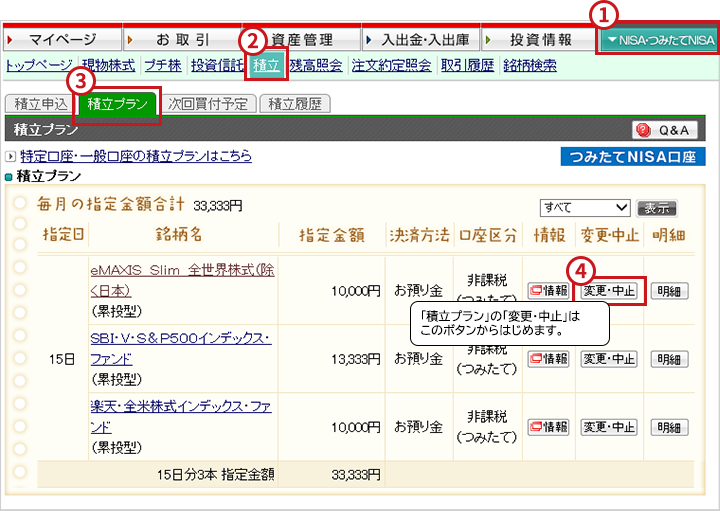Click arrow icon beside 特定口座 link
The height and width of the screenshot is (511, 720).
click(x=10, y=157)
